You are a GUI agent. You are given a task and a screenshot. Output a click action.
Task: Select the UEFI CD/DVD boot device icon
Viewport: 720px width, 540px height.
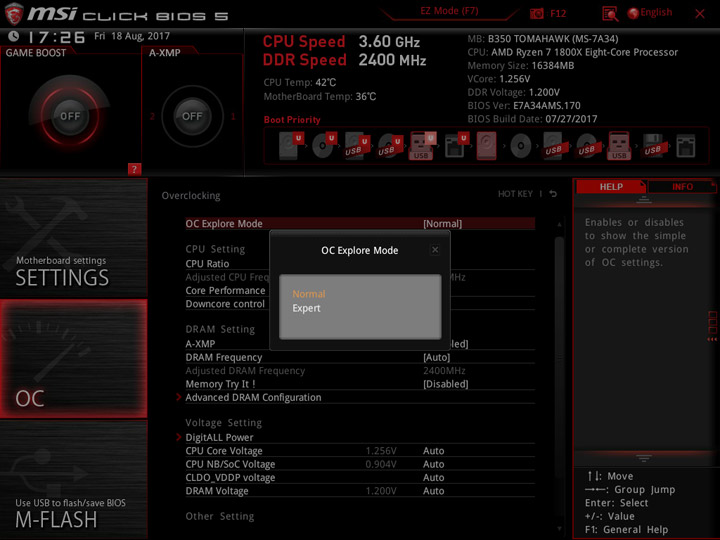tap(324, 146)
